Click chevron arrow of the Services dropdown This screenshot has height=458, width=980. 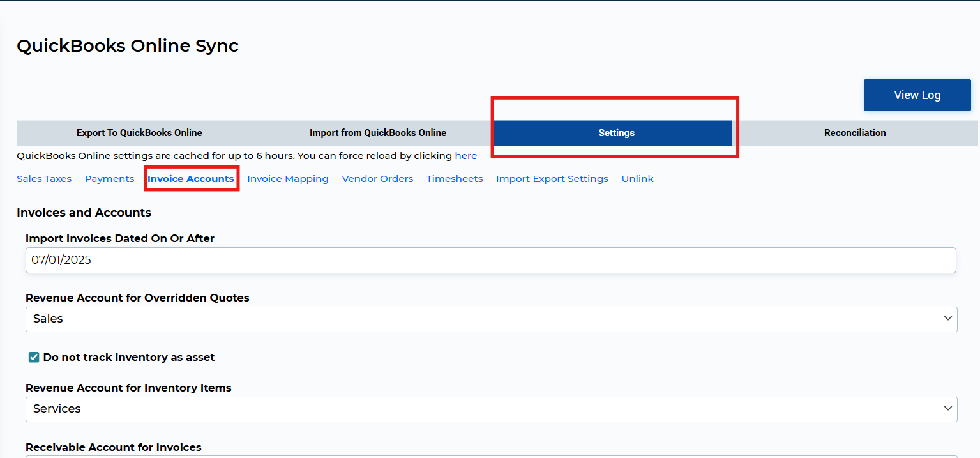(948, 409)
